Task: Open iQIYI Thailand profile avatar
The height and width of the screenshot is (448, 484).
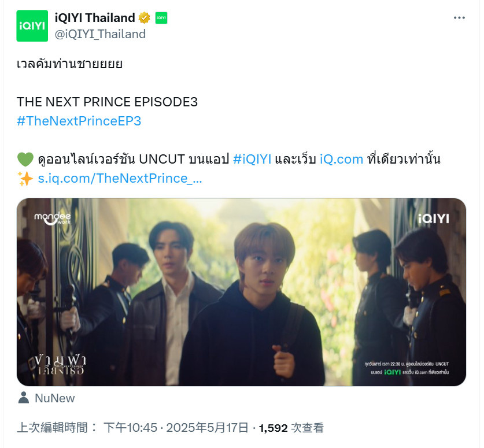Action: (x=32, y=26)
